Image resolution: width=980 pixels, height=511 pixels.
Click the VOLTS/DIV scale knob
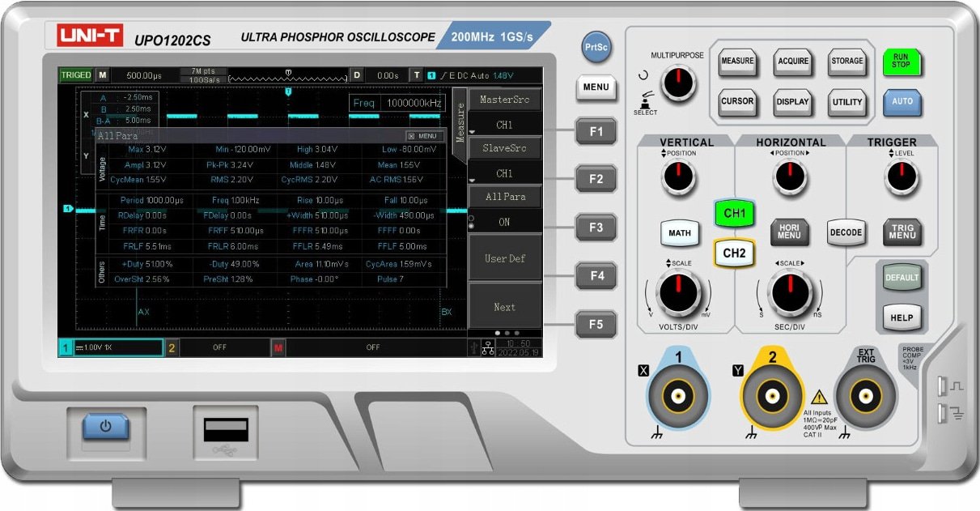click(678, 293)
